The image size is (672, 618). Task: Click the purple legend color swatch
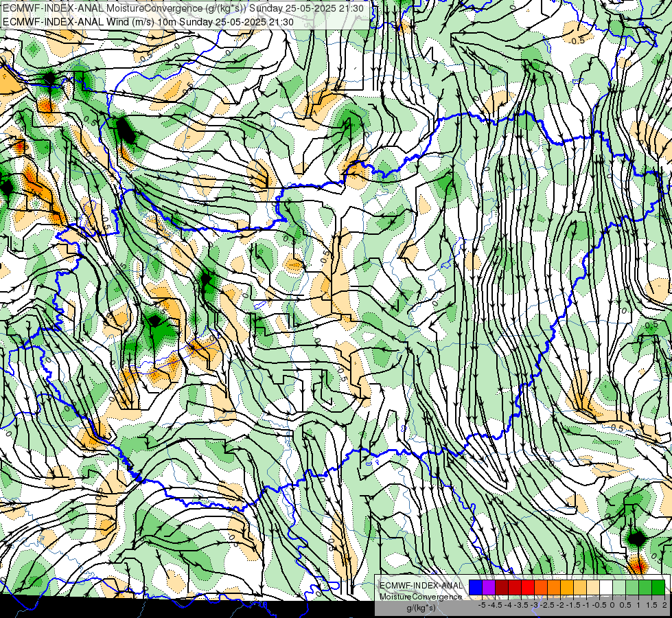[x=489, y=588]
